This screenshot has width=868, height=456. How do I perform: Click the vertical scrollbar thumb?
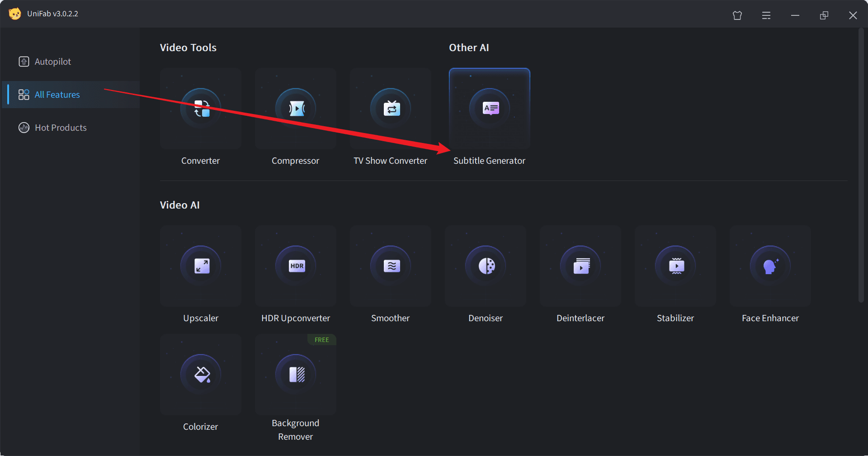pos(861,165)
